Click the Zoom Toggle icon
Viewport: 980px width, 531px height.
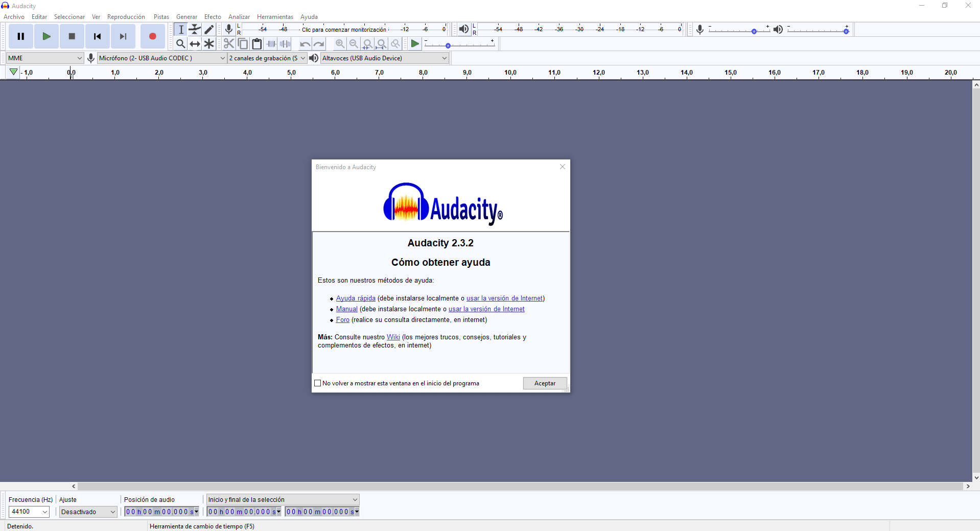click(395, 44)
